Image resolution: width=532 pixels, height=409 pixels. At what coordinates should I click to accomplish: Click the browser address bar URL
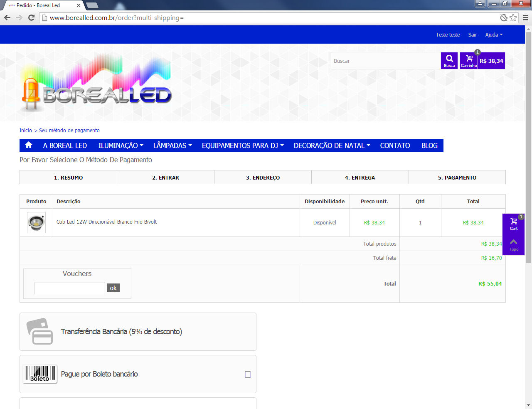[x=116, y=17]
